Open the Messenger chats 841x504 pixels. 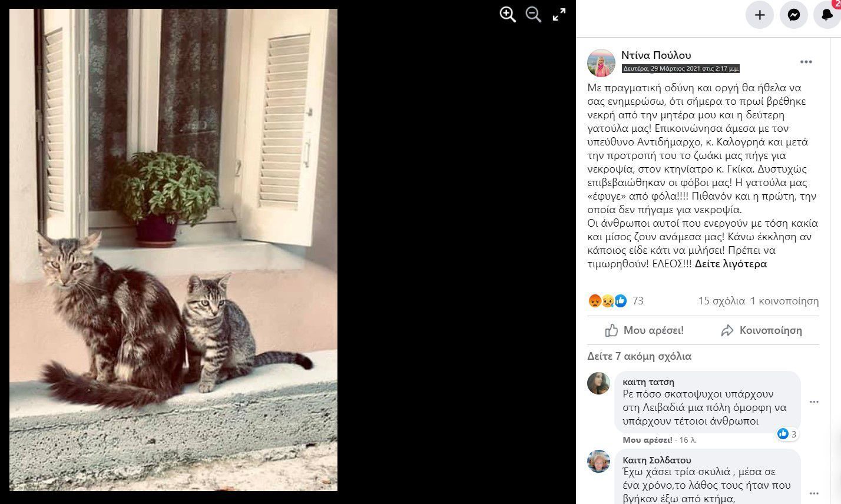pos(794,15)
